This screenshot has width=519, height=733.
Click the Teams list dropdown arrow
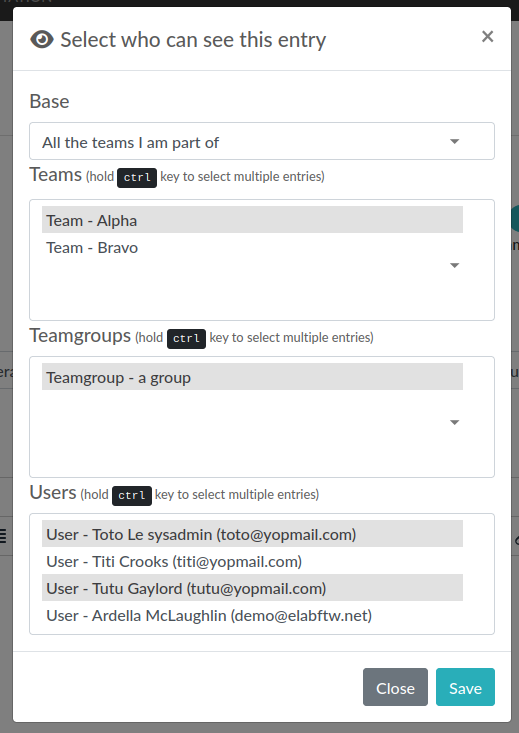point(454,266)
